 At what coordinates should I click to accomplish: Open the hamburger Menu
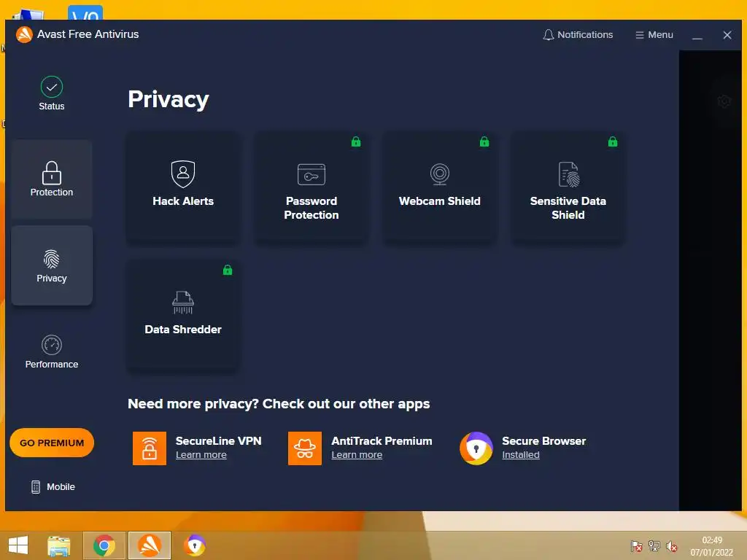pos(654,35)
